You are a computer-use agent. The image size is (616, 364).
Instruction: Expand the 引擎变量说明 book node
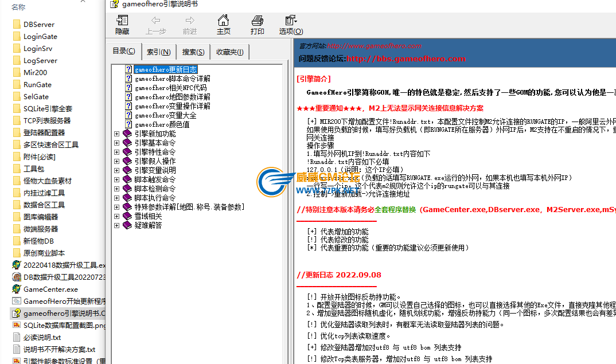(116, 170)
